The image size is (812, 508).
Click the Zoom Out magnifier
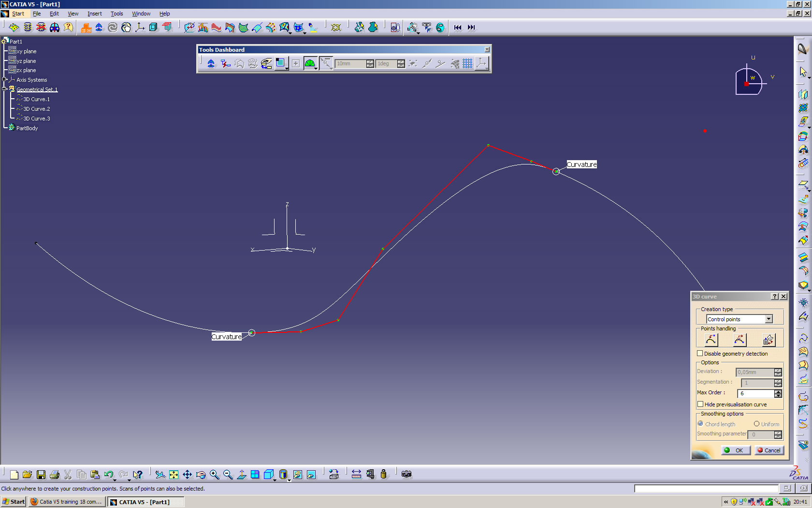point(228,475)
